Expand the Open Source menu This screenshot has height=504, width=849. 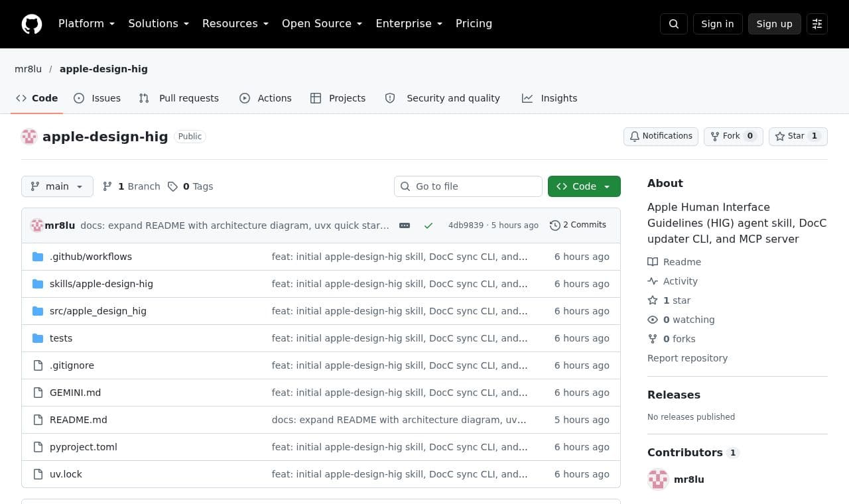pyautogui.click(x=322, y=24)
